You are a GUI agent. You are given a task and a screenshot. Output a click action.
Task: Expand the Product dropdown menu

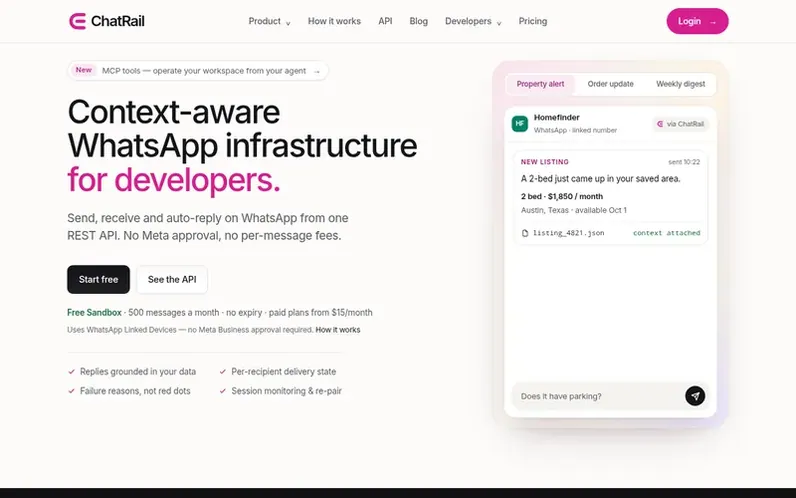click(x=269, y=21)
